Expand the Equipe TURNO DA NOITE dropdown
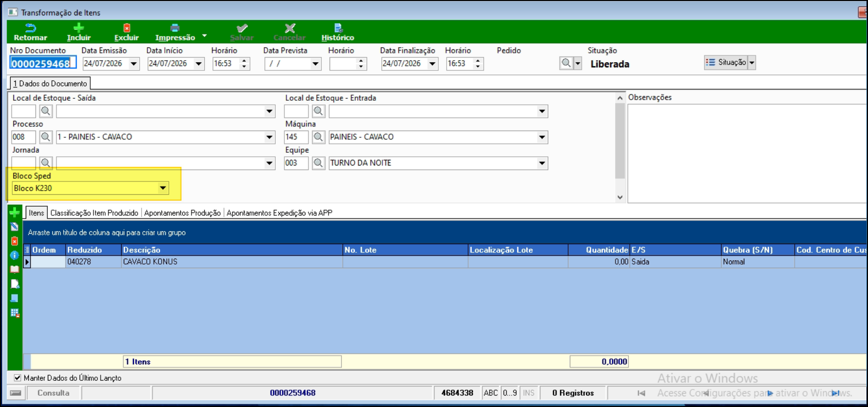868x407 pixels. (542, 163)
